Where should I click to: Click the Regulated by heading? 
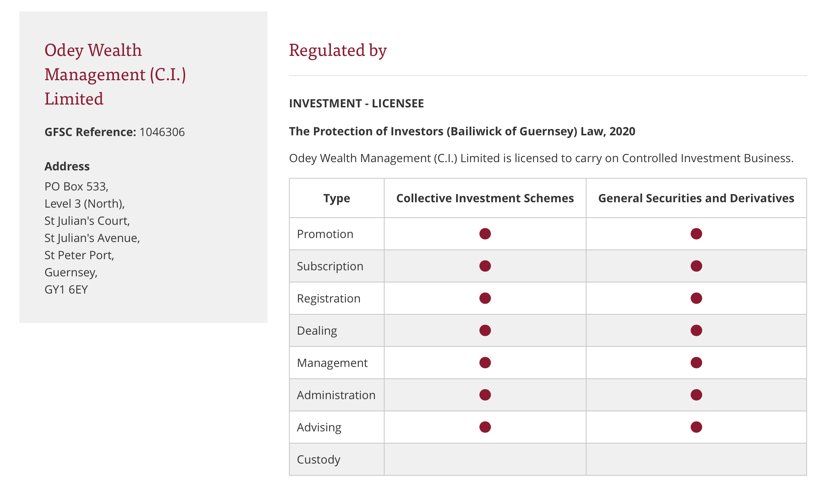[x=338, y=50]
